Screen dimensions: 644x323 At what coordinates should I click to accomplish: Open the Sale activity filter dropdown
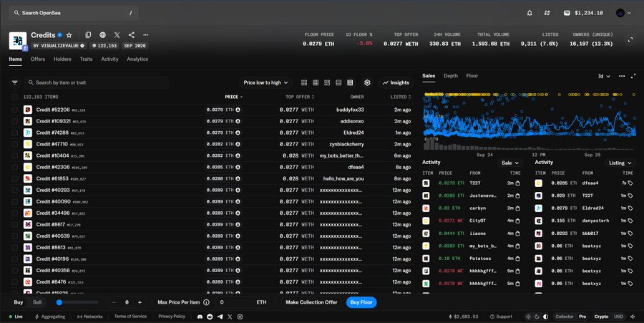(x=510, y=163)
